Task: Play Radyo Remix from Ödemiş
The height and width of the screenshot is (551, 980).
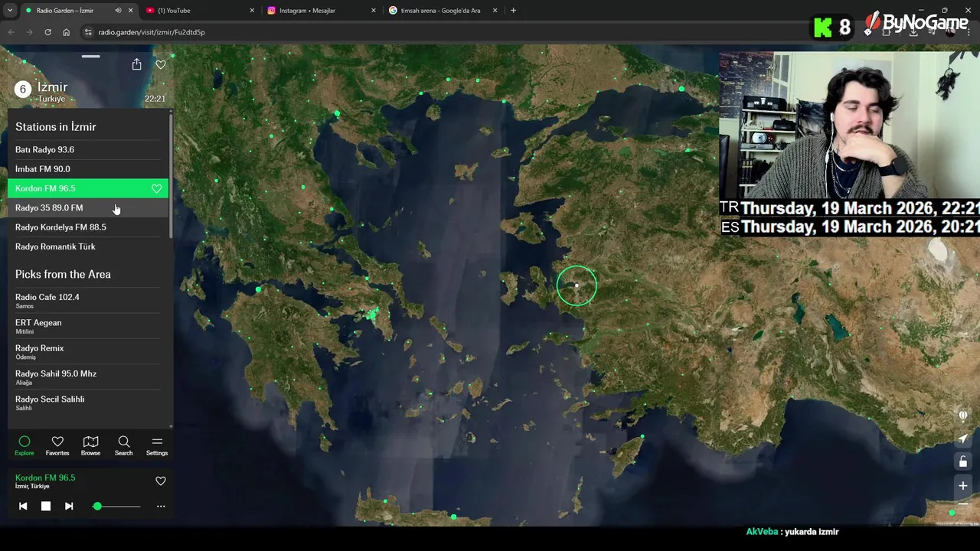Action: coord(88,352)
